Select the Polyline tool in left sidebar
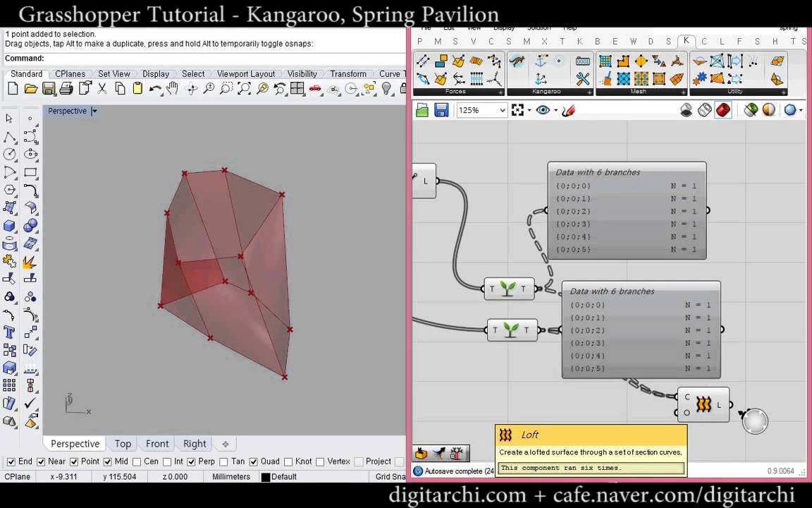The image size is (812, 508). pos(9,138)
